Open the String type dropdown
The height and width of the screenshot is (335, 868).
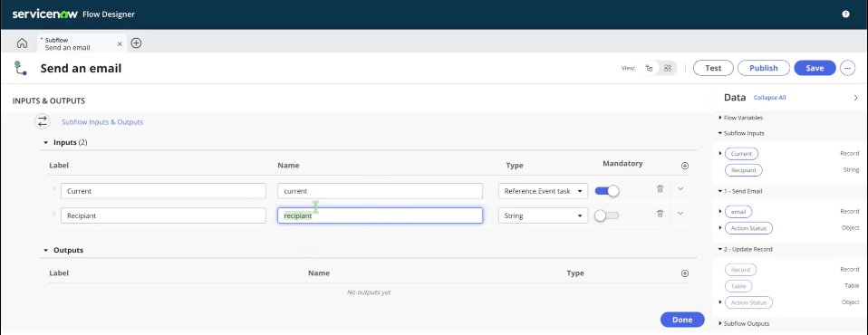(543, 215)
